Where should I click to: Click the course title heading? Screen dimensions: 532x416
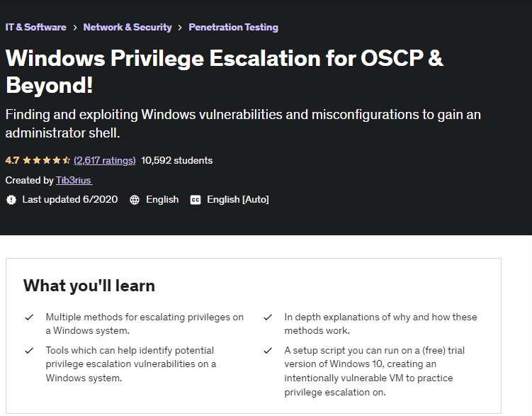pos(225,72)
